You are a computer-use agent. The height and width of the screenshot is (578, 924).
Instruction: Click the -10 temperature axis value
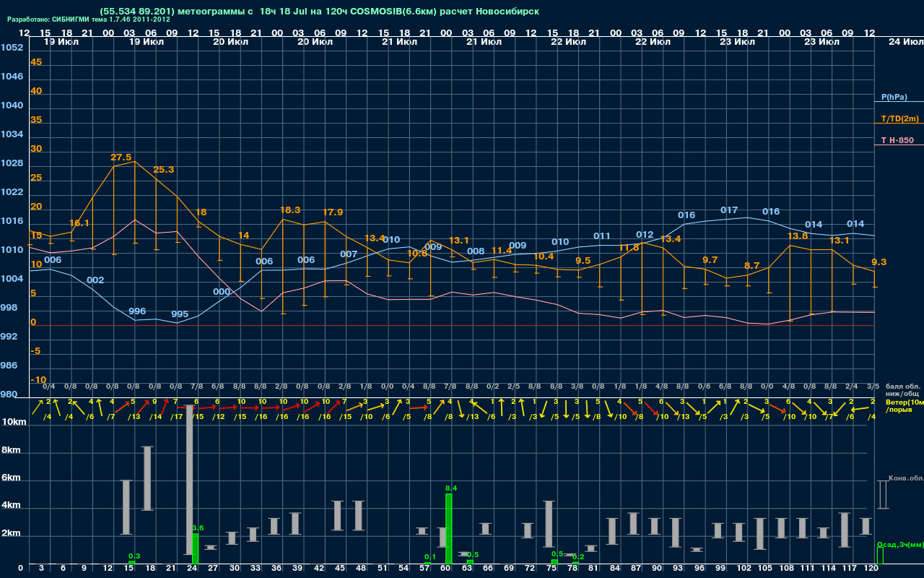(38, 380)
